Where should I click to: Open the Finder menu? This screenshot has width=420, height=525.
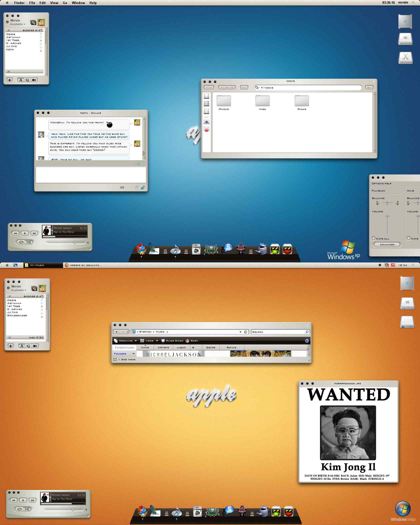(x=19, y=3)
